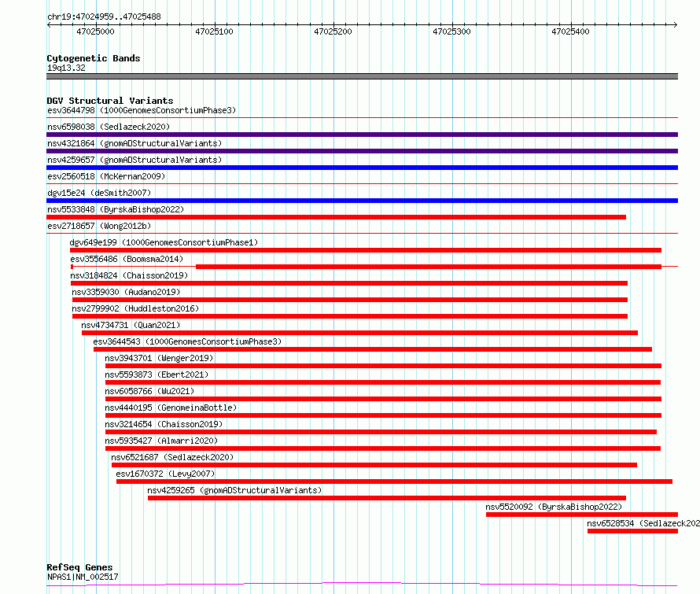Viewport: 700px width, 594px height.
Task: Open esv2718657 (Wong2012b) variant
Action: click(99, 226)
